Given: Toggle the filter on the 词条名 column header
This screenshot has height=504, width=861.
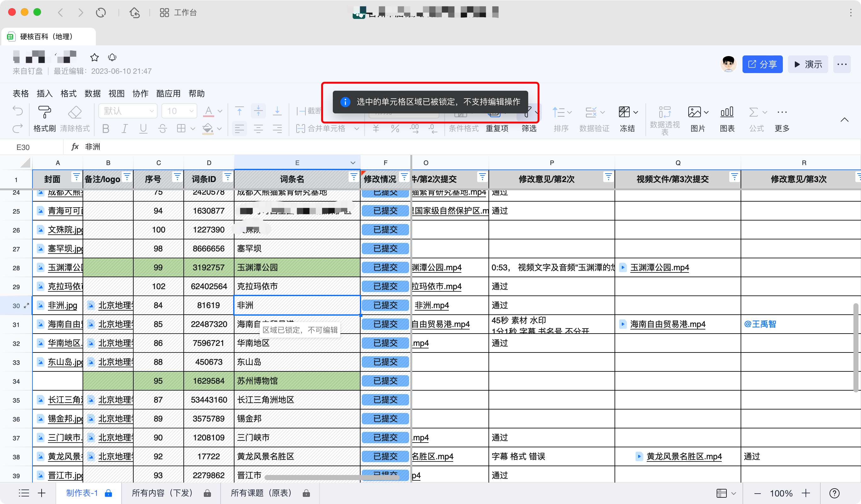Looking at the screenshot, I should (x=353, y=176).
